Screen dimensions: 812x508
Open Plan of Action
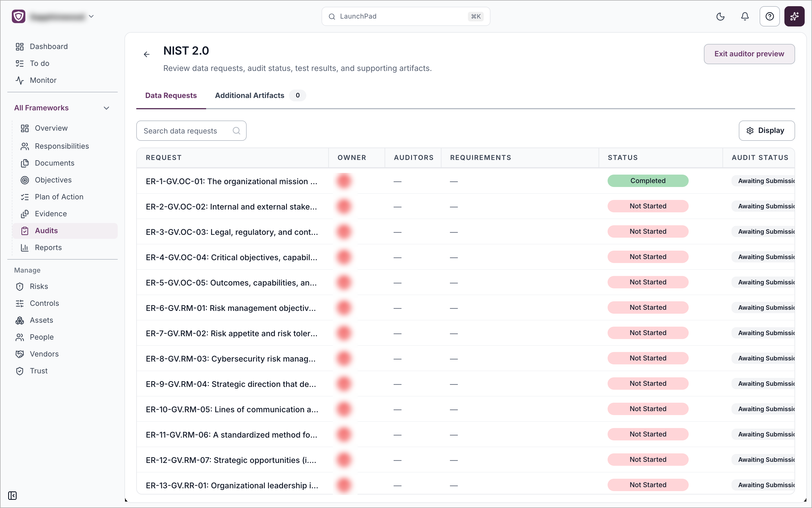[59, 197]
